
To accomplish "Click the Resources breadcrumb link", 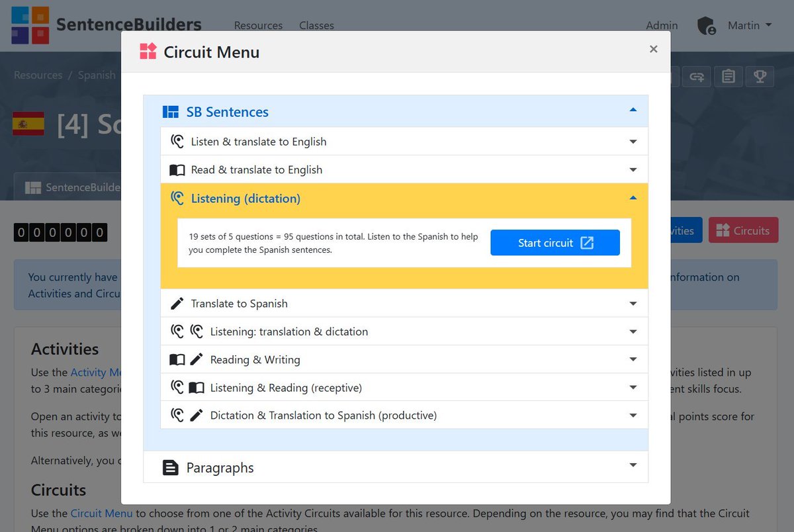I will (x=38, y=75).
